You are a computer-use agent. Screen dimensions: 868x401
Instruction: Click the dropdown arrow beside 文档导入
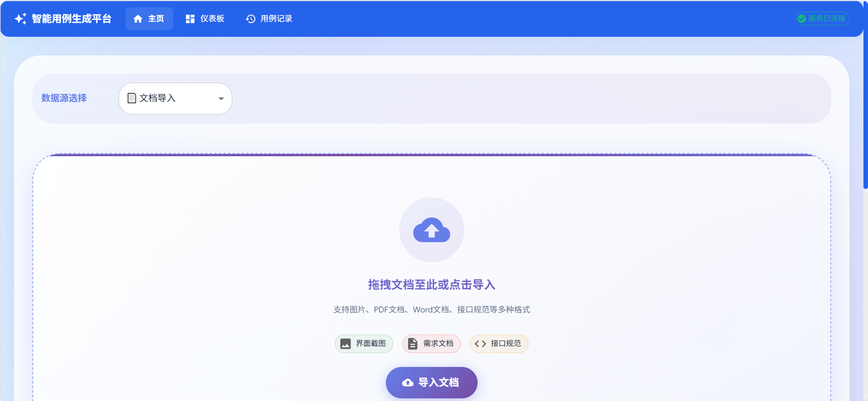click(221, 99)
